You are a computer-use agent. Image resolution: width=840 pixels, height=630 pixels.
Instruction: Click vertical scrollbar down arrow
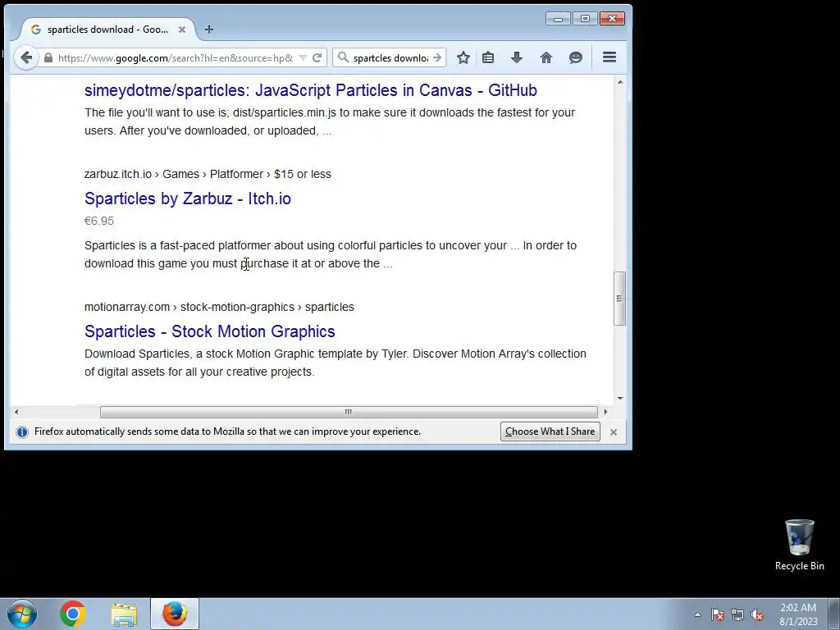(620, 398)
